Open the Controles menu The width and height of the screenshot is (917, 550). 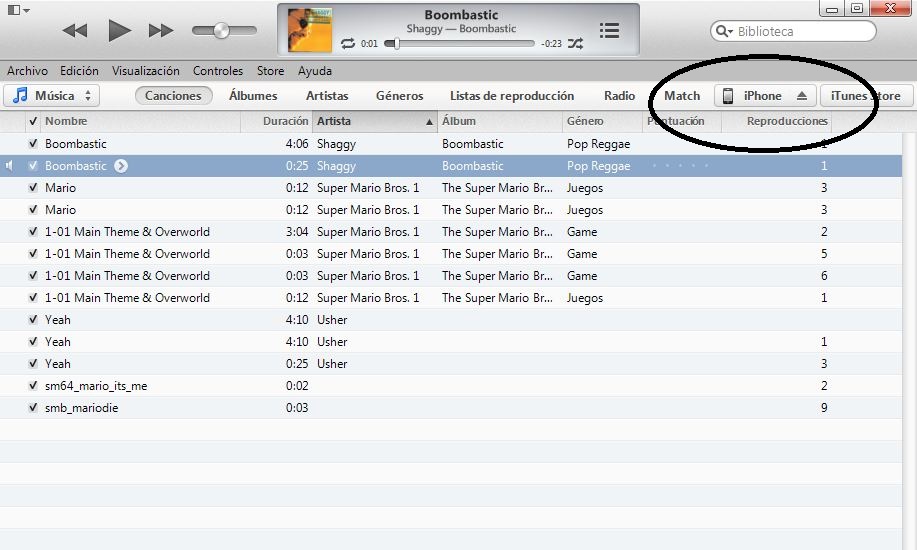[218, 71]
